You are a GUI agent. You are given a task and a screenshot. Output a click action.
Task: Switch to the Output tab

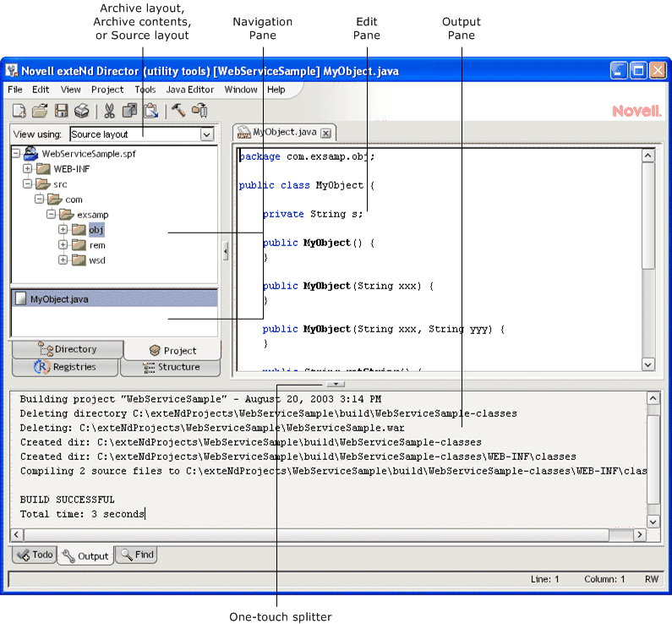[x=85, y=556]
